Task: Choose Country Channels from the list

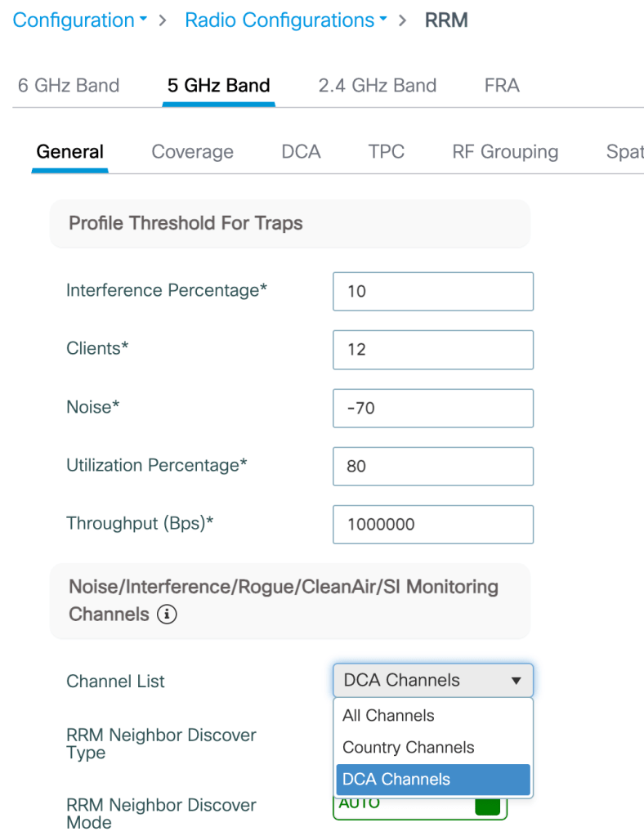Action: coord(408,747)
